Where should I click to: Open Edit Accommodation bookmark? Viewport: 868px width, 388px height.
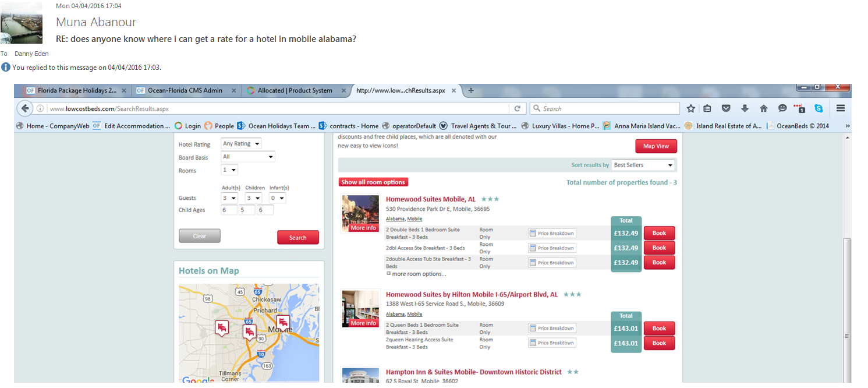pyautogui.click(x=132, y=126)
